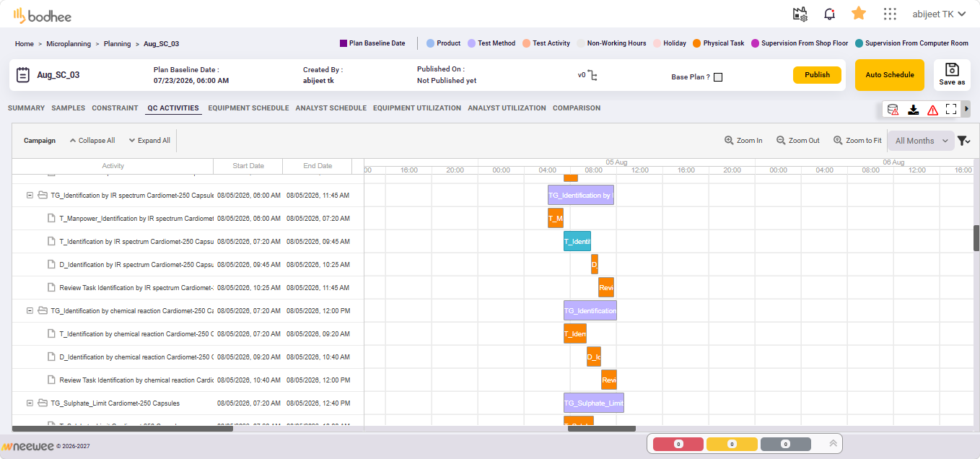Click the orange favorites star
This screenshot has width=980, height=459.
[859, 14]
